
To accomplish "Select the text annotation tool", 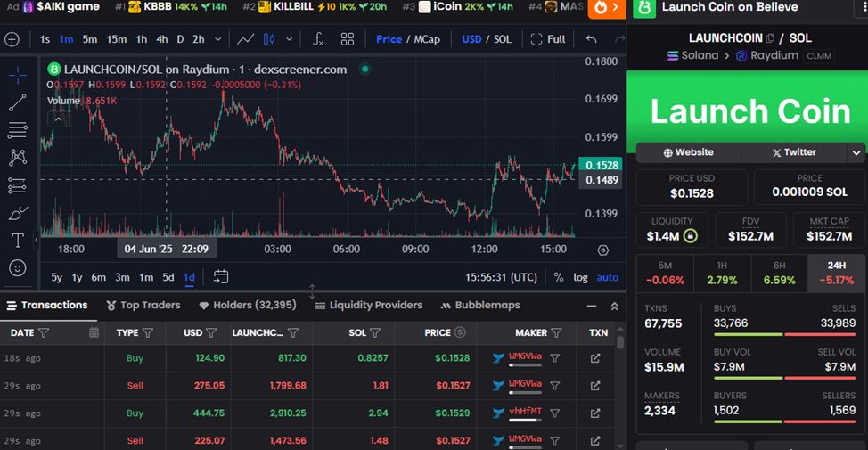I will point(18,241).
